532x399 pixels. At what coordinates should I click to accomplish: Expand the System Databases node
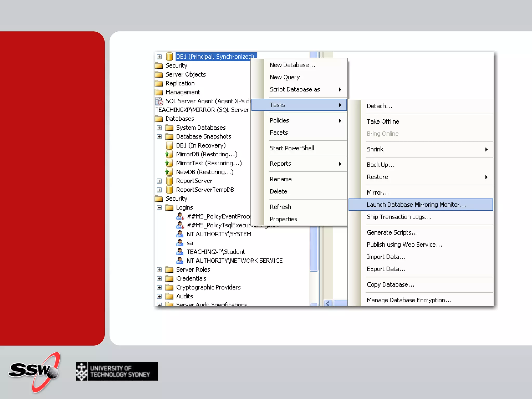tap(159, 128)
